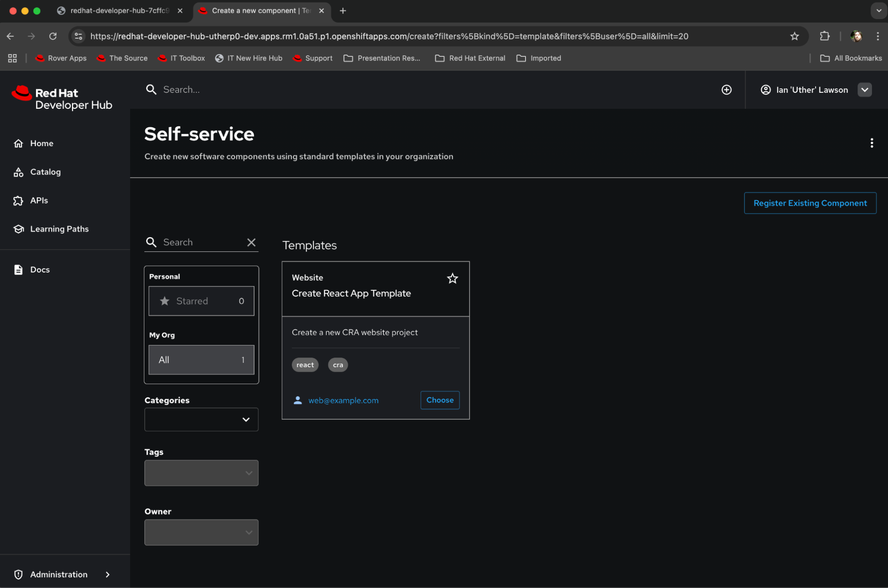
Task: Click the plus create icon in header
Action: click(x=726, y=90)
